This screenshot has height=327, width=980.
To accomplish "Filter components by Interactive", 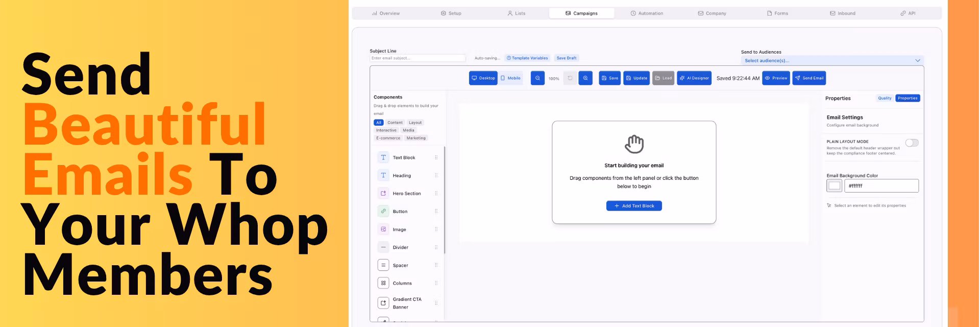I will click(386, 130).
